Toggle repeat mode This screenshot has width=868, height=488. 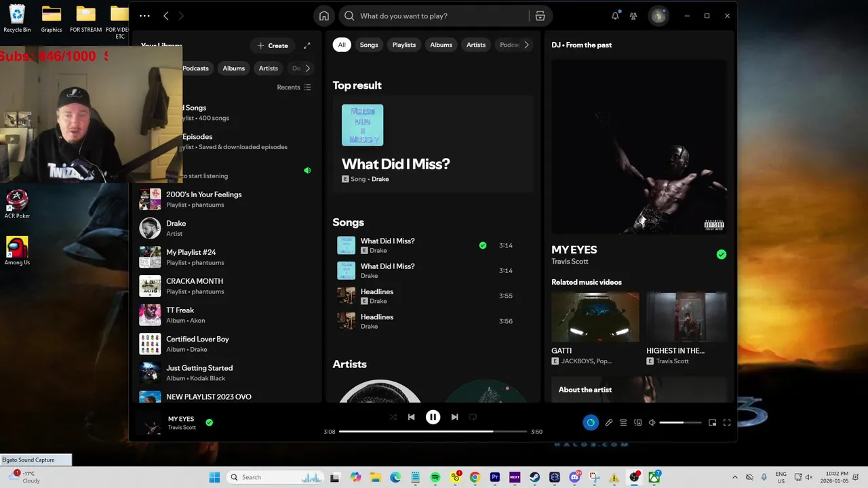pyautogui.click(x=473, y=417)
